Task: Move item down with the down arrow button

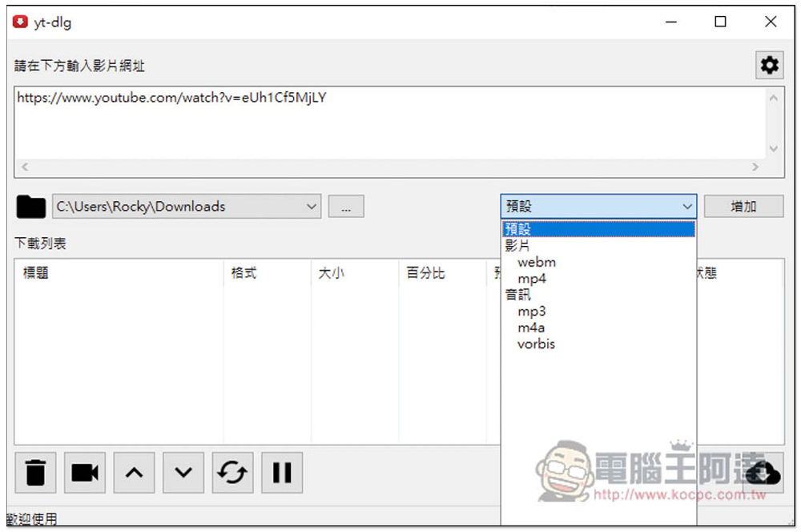Action: coord(183,472)
